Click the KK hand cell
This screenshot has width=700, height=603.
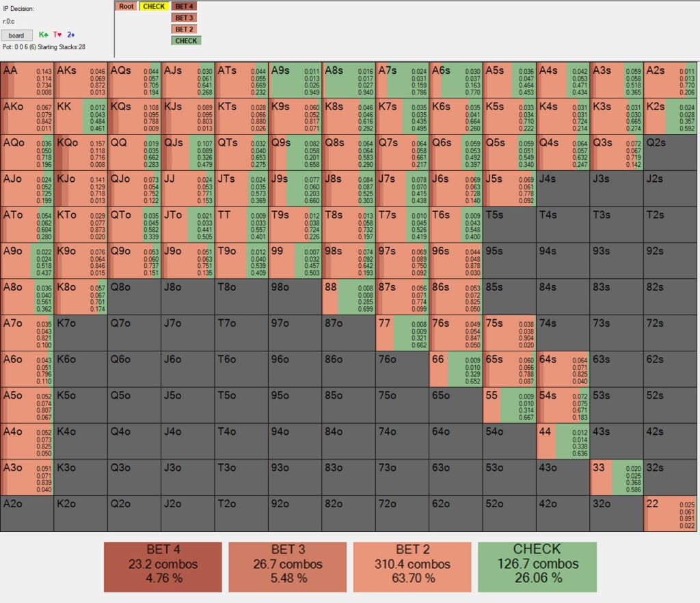pyautogui.click(x=81, y=116)
